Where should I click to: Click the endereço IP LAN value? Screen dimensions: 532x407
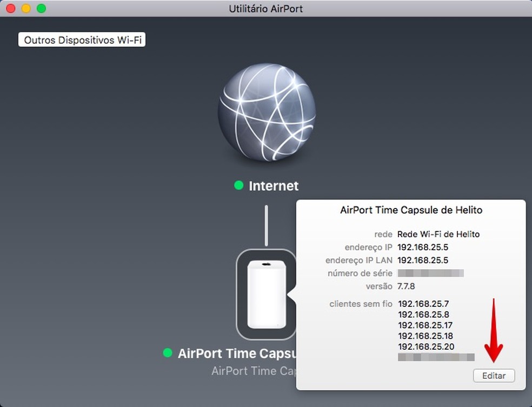pyautogui.click(x=423, y=260)
